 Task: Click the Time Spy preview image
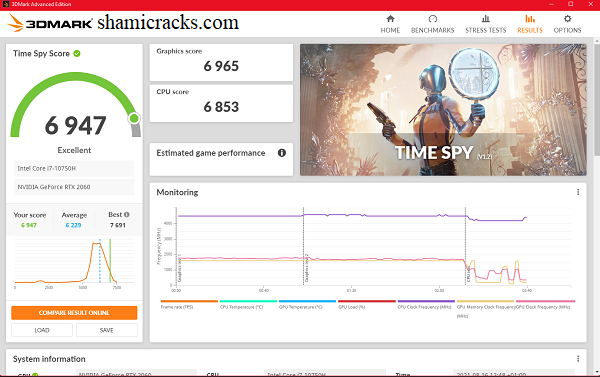pos(443,110)
